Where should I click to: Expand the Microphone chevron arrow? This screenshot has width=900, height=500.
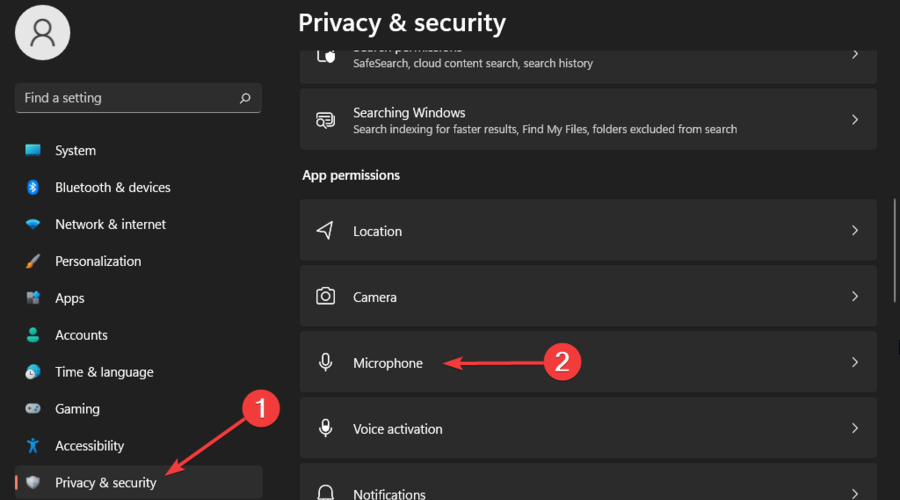pyautogui.click(x=854, y=363)
